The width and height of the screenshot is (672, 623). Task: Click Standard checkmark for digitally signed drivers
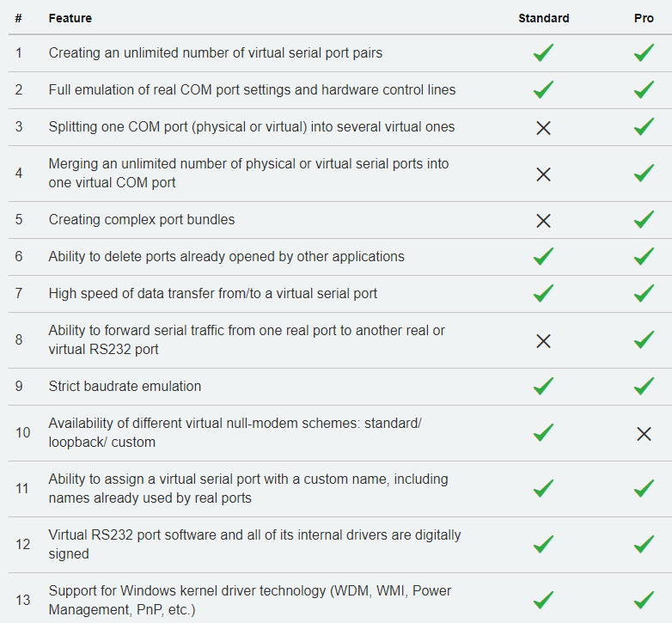click(543, 544)
